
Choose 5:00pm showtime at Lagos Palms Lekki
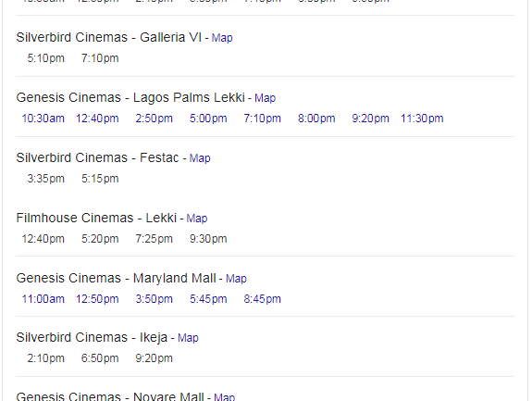click(208, 119)
